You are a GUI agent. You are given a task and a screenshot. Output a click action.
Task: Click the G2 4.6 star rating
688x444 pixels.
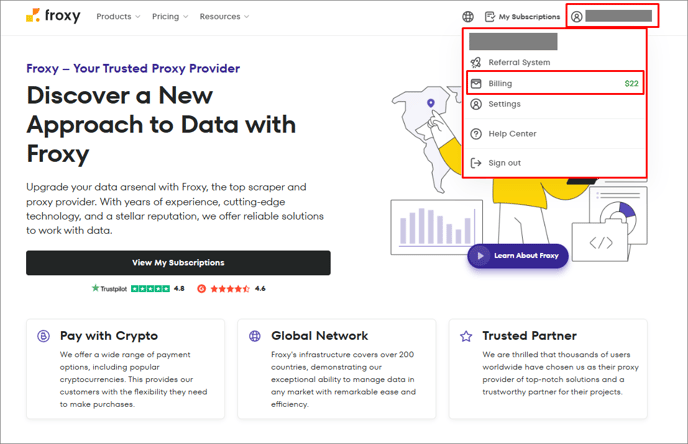pos(231,289)
